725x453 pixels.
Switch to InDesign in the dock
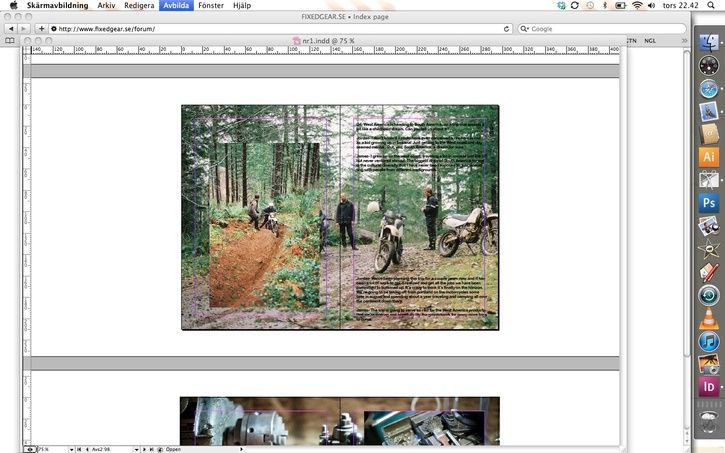[x=709, y=386]
